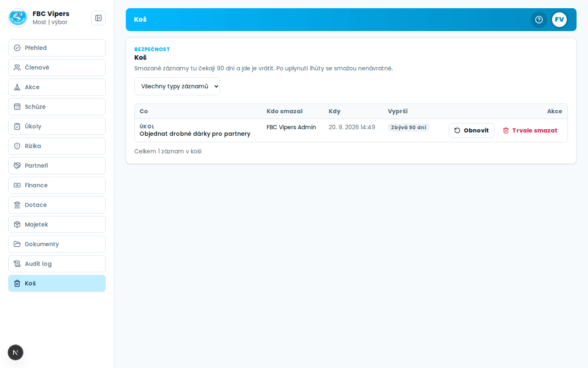Viewport: 588px width, 368px height.
Task: Click the Přehled checkmark icon
Action: (17, 48)
